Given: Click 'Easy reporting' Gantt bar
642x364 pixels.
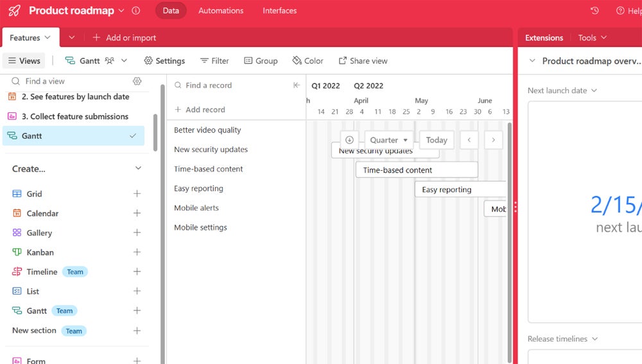Looking at the screenshot, I should [460, 189].
